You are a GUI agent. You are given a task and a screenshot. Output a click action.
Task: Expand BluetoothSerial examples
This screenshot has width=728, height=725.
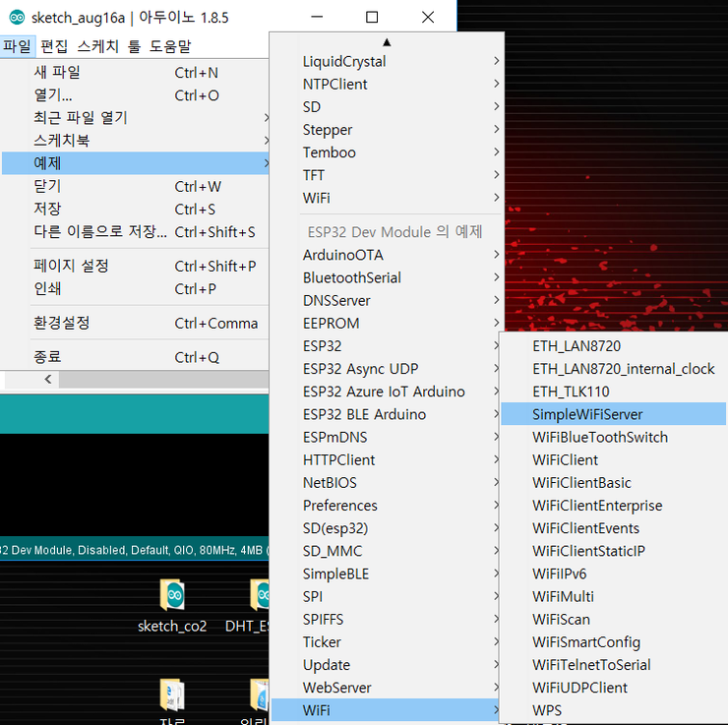388,277
